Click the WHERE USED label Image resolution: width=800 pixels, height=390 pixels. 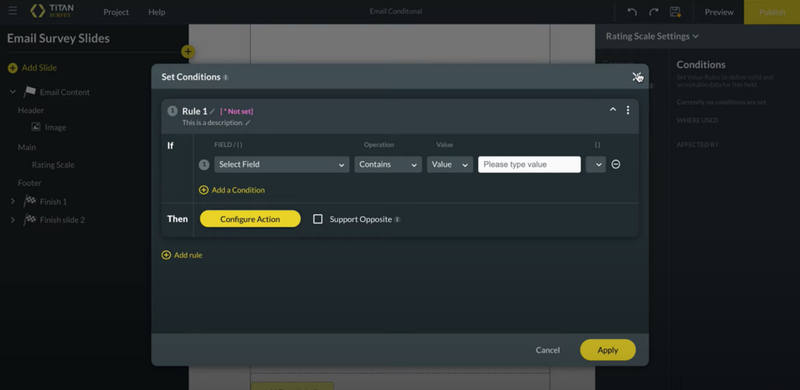tap(697, 120)
